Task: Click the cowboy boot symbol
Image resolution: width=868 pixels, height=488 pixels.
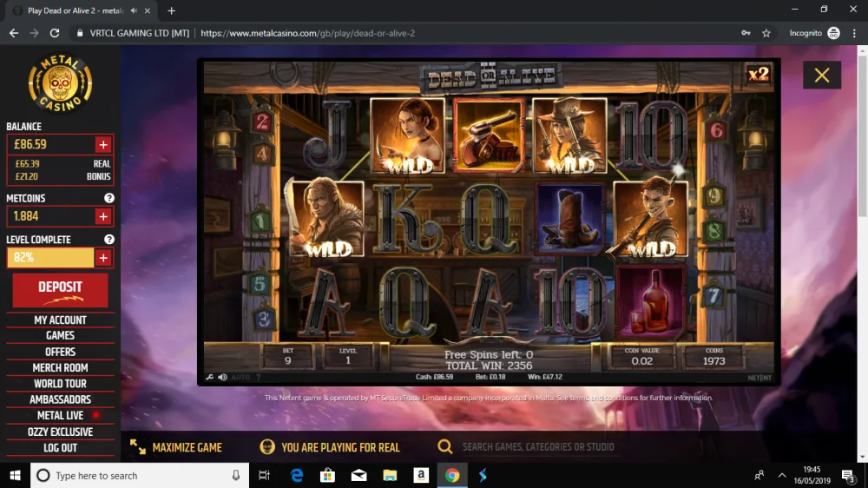Action: (x=569, y=219)
